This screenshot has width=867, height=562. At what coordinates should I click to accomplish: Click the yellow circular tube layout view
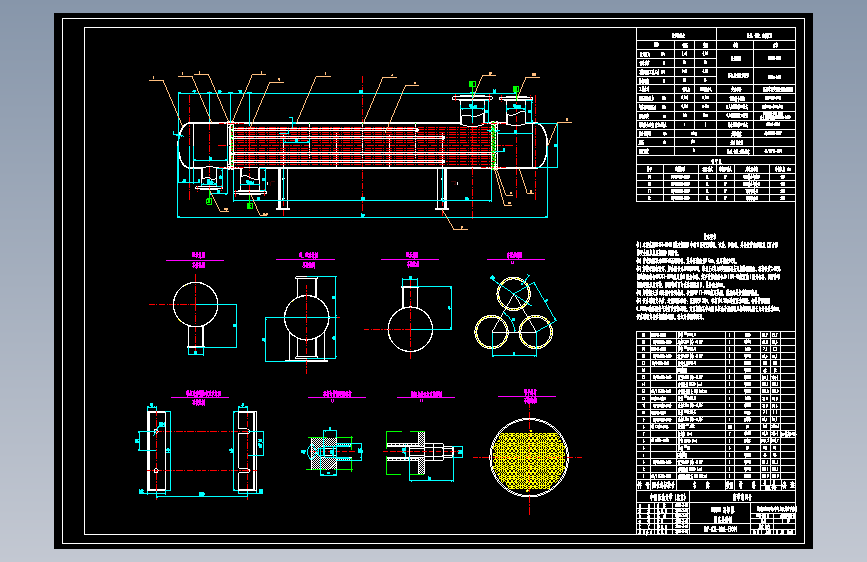pos(529,457)
